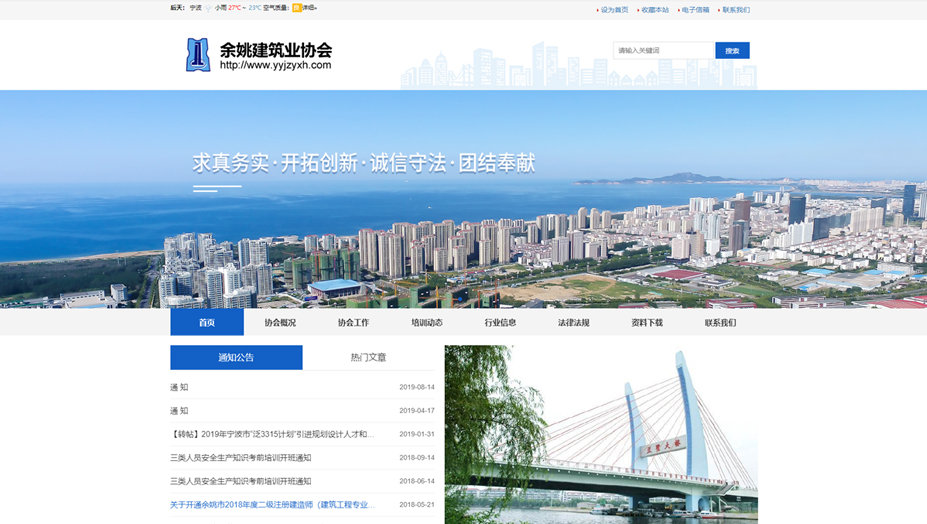Click the keyword search input field
This screenshot has height=524, width=927.
click(x=663, y=51)
